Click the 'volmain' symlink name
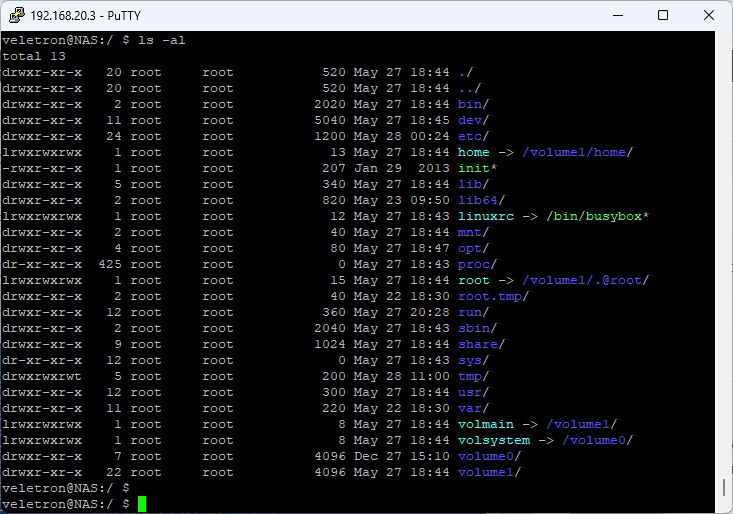This screenshot has width=733, height=514. [x=486, y=424]
